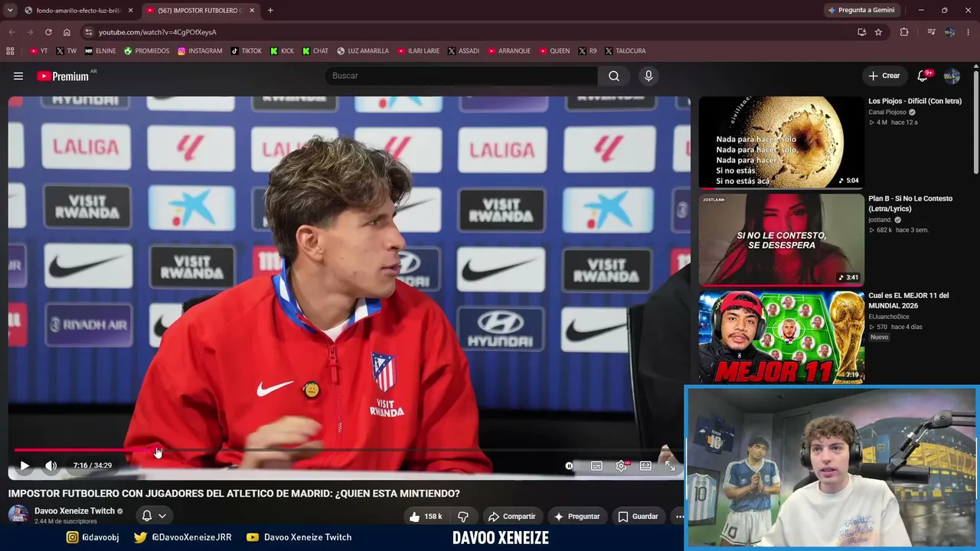Open the LUZ AMARILLA bookmark
Viewport: 980px width, 551px height.
[x=363, y=51]
